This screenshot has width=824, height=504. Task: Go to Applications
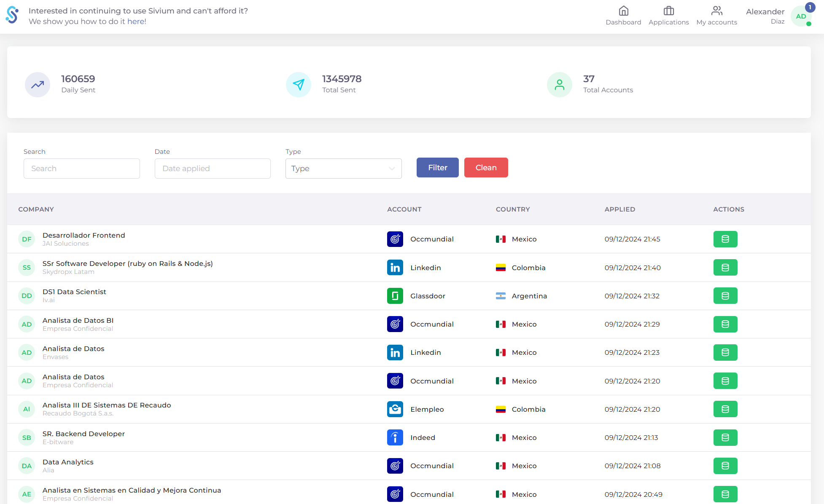click(668, 16)
